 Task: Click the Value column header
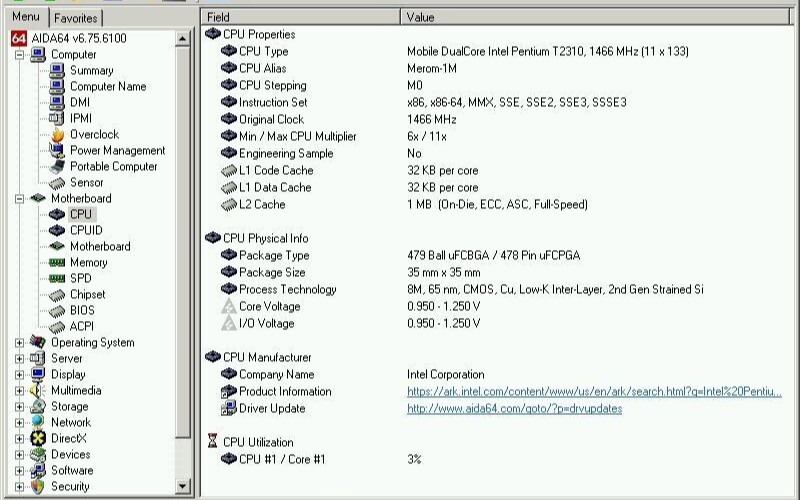point(594,17)
